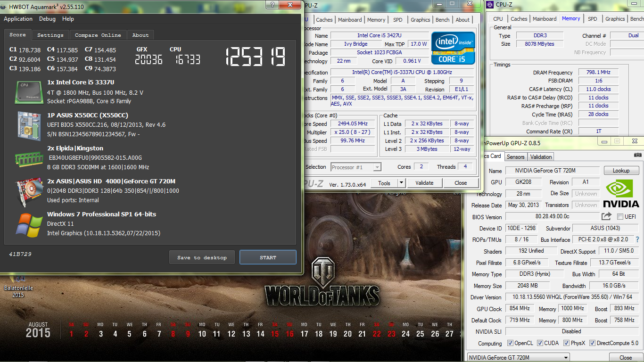The width and height of the screenshot is (644, 362).
Task: Switch to the Settings tab in Aquamark
Action: [x=50, y=35]
